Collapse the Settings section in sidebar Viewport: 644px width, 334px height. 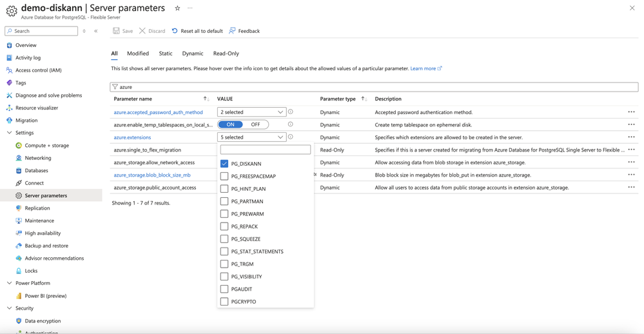tap(10, 133)
